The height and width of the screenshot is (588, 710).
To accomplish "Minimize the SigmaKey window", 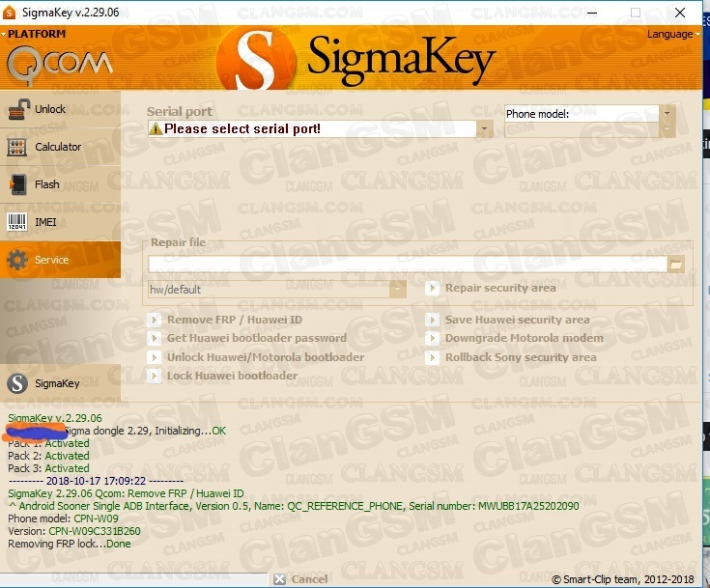I will click(592, 13).
